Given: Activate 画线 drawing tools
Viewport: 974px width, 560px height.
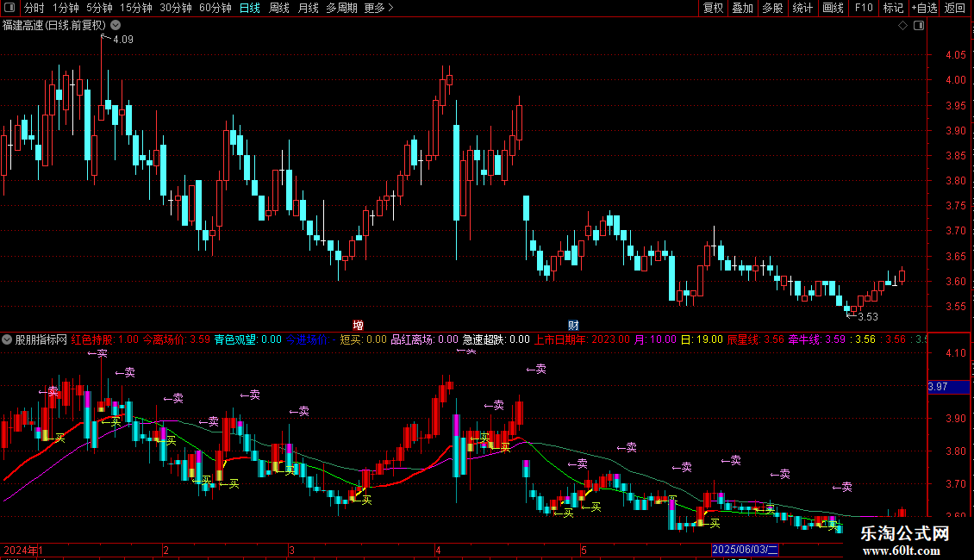Looking at the screenshot, I should [x=833, y=8].
